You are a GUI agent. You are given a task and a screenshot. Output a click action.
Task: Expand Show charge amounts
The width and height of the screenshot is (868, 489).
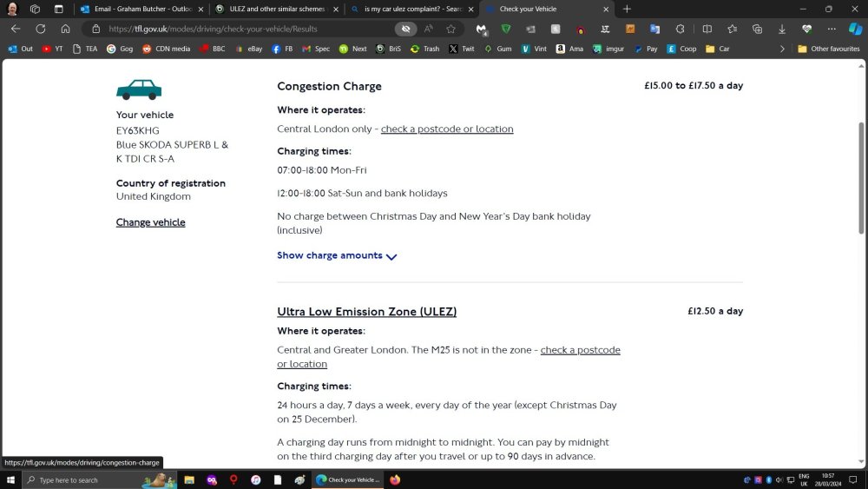point(337,255)
